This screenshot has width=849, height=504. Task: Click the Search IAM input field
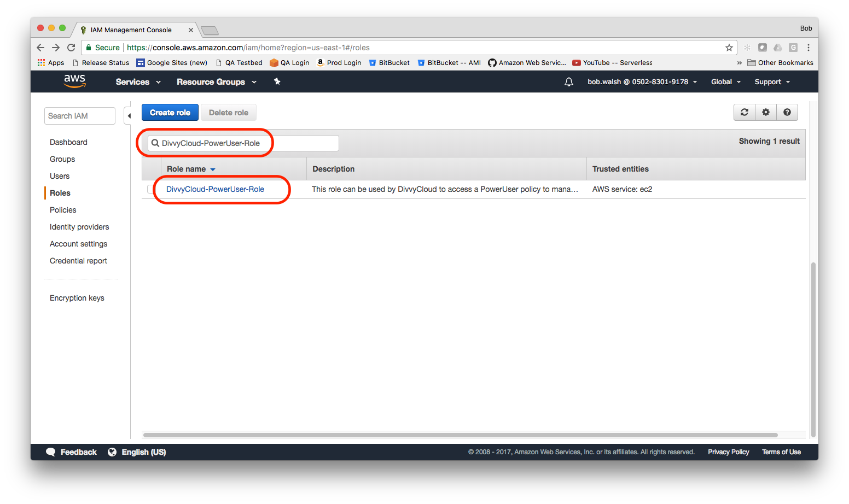(x=80, y=116)
